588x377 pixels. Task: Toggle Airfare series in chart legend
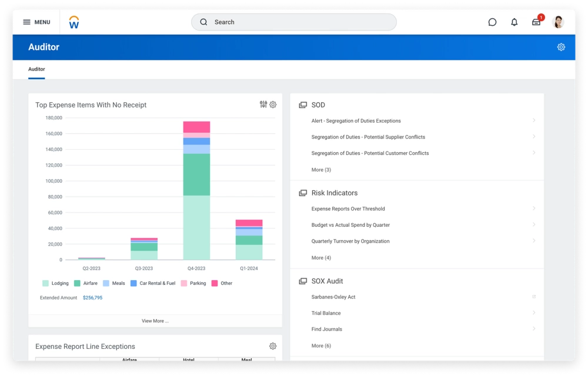(x=86, y=283)
